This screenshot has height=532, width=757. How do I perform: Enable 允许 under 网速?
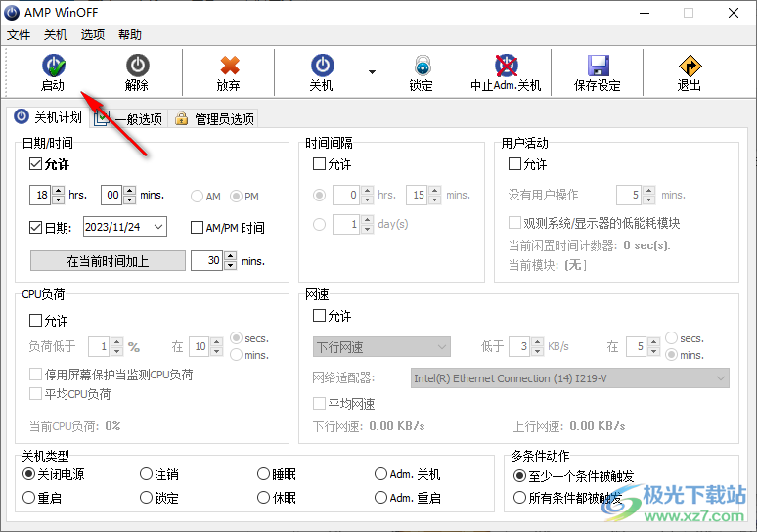pos(319,316)
